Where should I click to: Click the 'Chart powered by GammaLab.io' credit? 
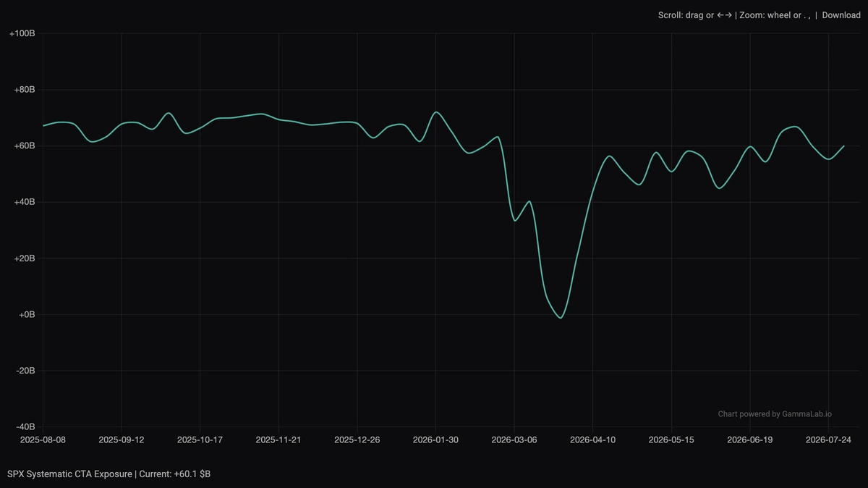click(x=775, y=414)
